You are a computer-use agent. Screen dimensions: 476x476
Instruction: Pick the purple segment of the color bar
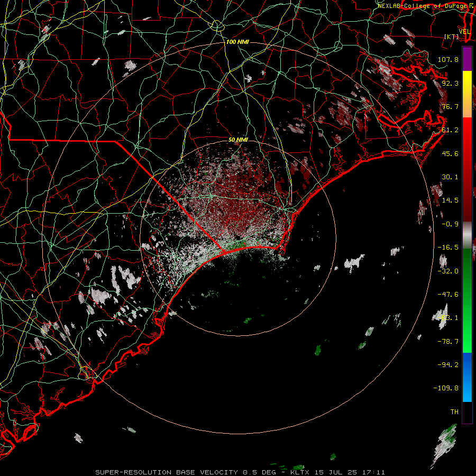pyautogui.click(x=467, y=59)
